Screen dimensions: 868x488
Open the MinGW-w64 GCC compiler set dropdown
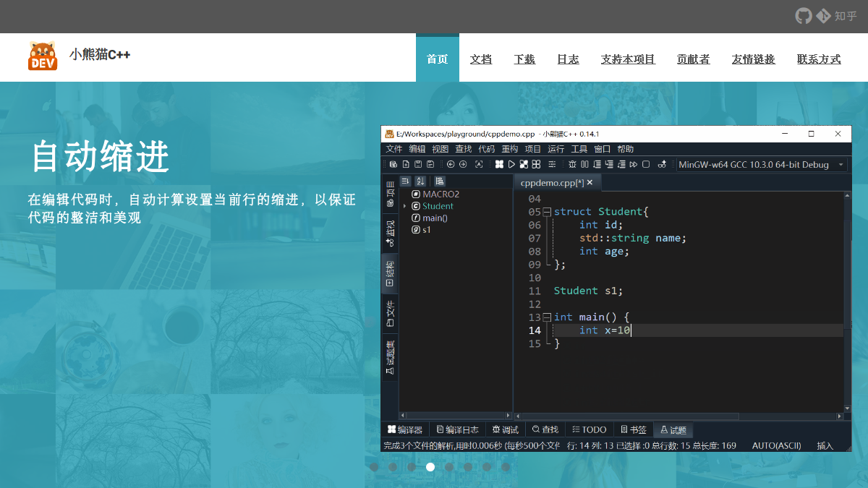click(761, 164)
